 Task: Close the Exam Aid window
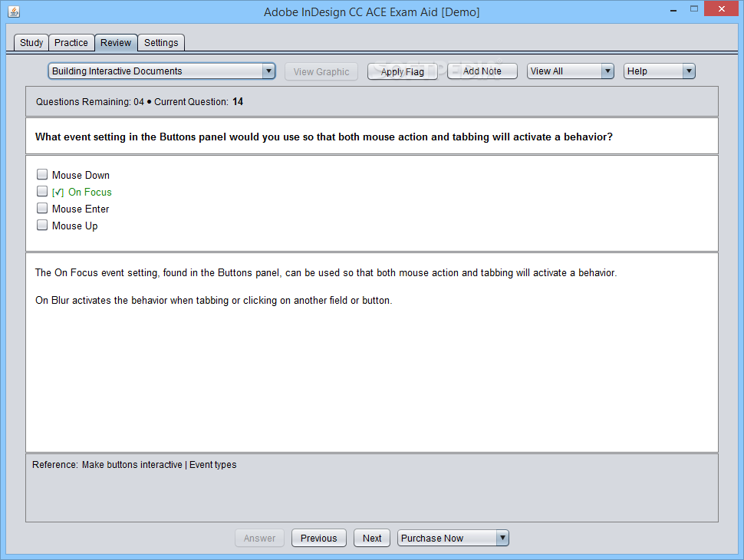pyautogui.click(x=721, y=9)
